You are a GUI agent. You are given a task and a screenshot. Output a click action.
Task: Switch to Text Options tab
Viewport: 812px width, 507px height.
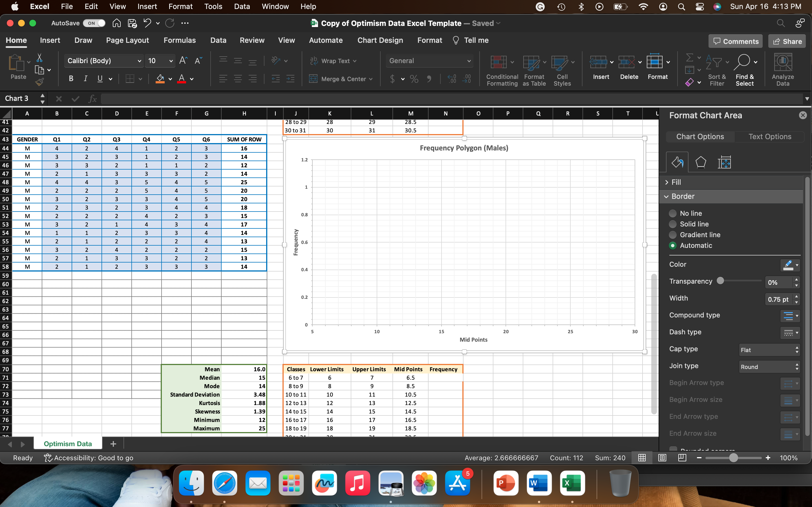769,137
